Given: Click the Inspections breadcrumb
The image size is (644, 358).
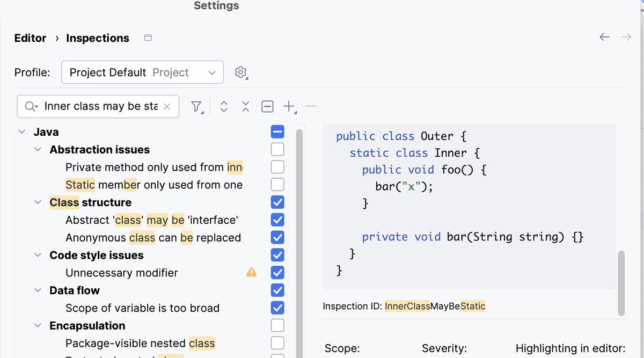Looking at the screenshot, I should coord(98,38).
